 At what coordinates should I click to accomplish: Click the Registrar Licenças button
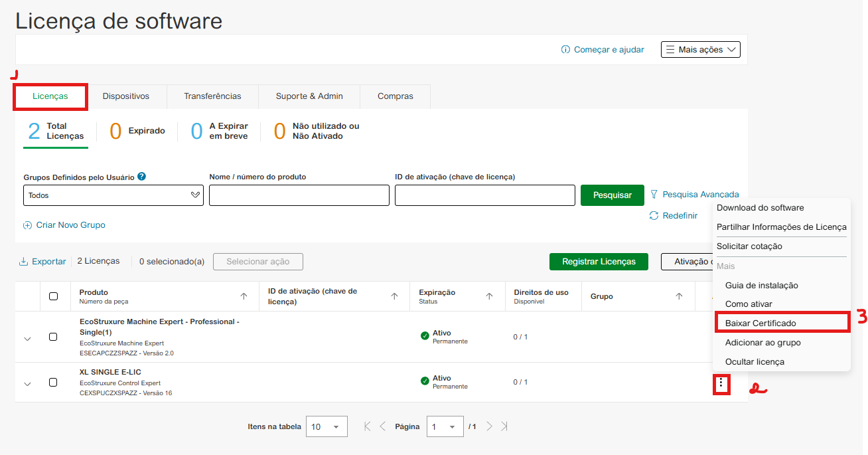(x=599, y=262)
